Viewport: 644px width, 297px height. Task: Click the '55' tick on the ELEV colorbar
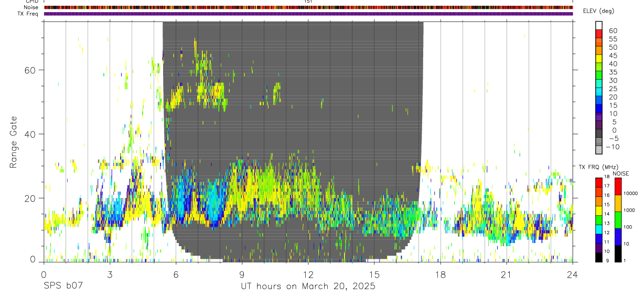(x=613, y=39)
